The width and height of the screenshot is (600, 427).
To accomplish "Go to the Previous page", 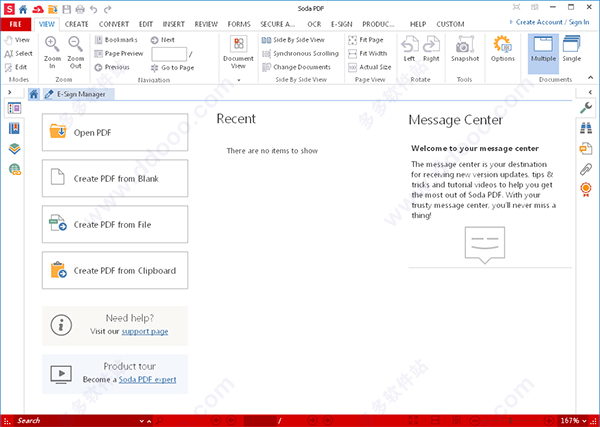I will [112, 67].
